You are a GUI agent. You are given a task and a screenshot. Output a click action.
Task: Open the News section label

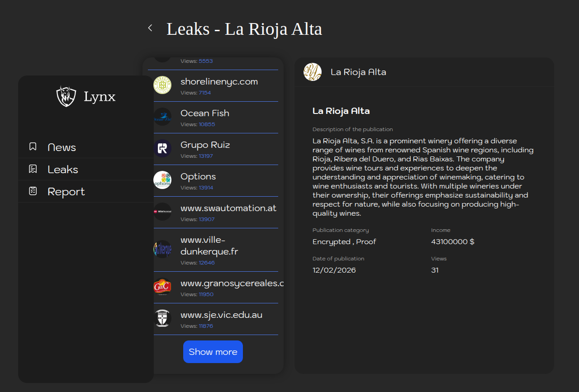62,147
